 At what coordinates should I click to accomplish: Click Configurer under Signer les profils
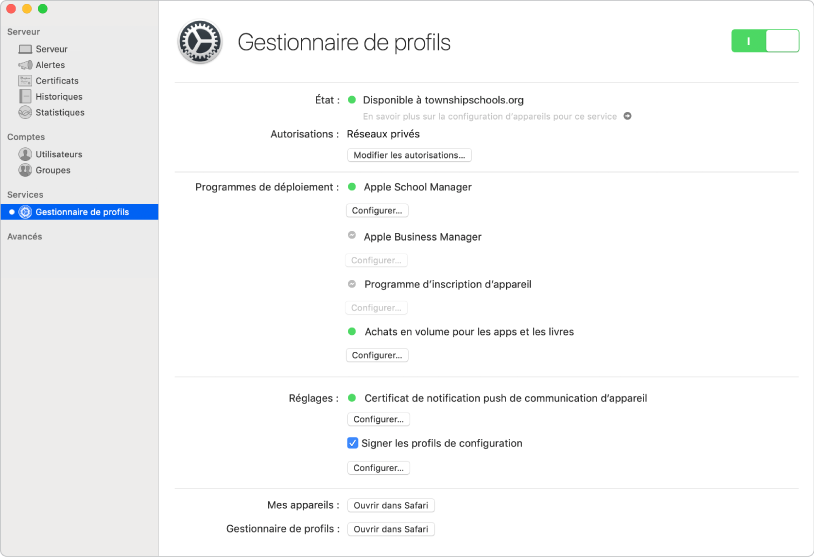pyautogui.click(x=378, y=468)
